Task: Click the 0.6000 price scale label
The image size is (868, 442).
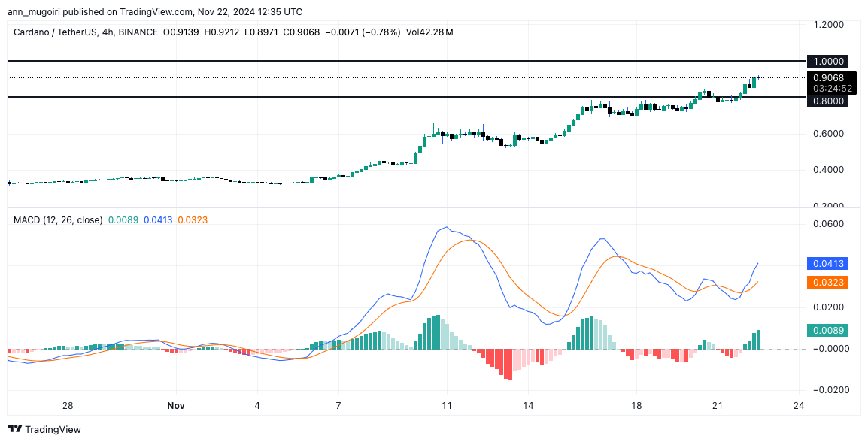Action: (x=828, y=134)
